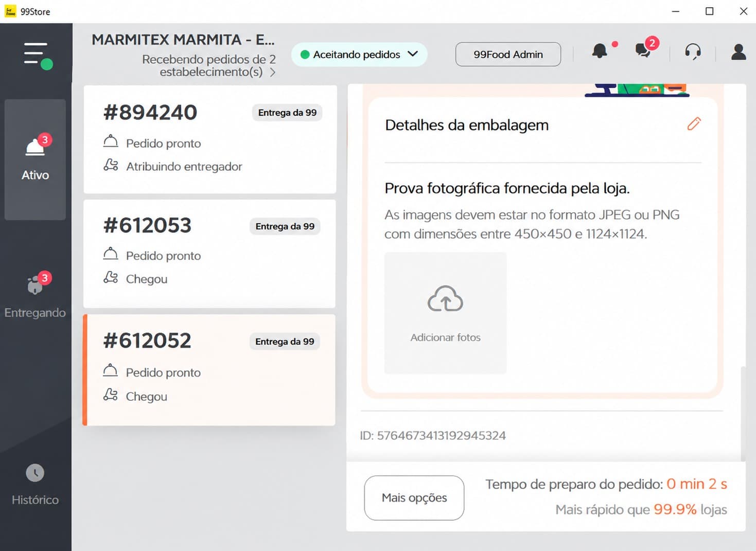Viewport: 756px width, 551px height.
Task: Click the Detalhes da embalagem heading
Action: pyautogui.click(x=467, y=125)
